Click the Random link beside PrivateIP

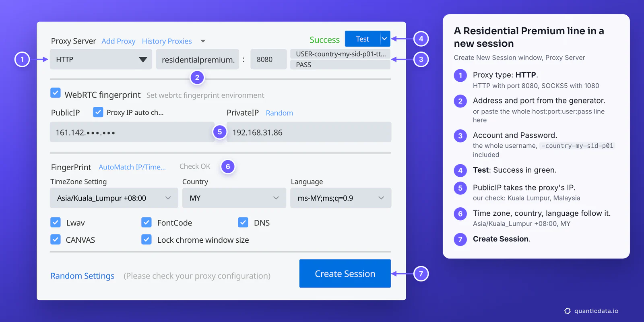[x=279, y=113]
